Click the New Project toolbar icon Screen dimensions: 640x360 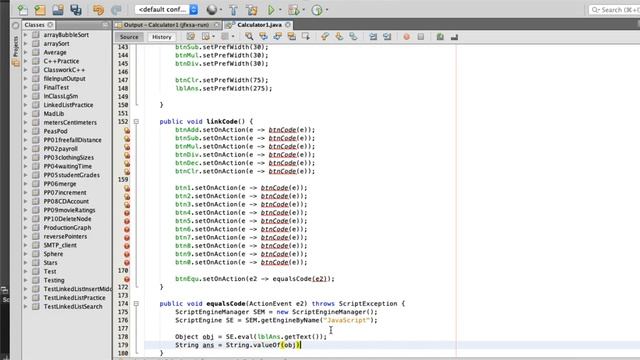point(40,10)
